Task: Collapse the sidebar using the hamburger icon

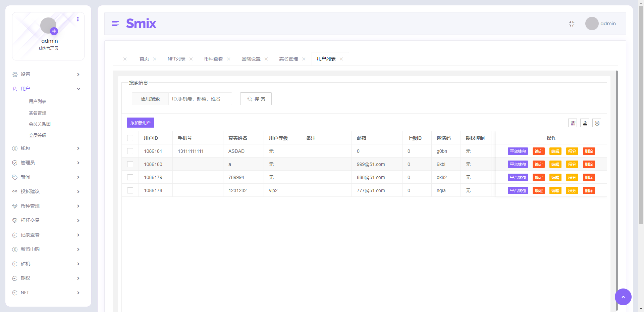Action: (115, 24)
